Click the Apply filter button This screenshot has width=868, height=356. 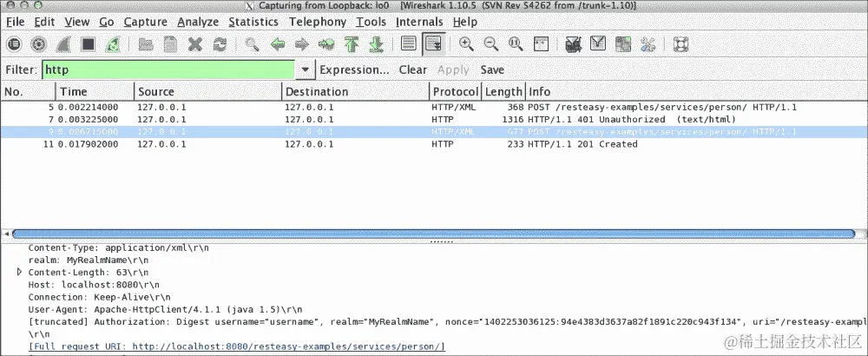(x=453, y=69)
